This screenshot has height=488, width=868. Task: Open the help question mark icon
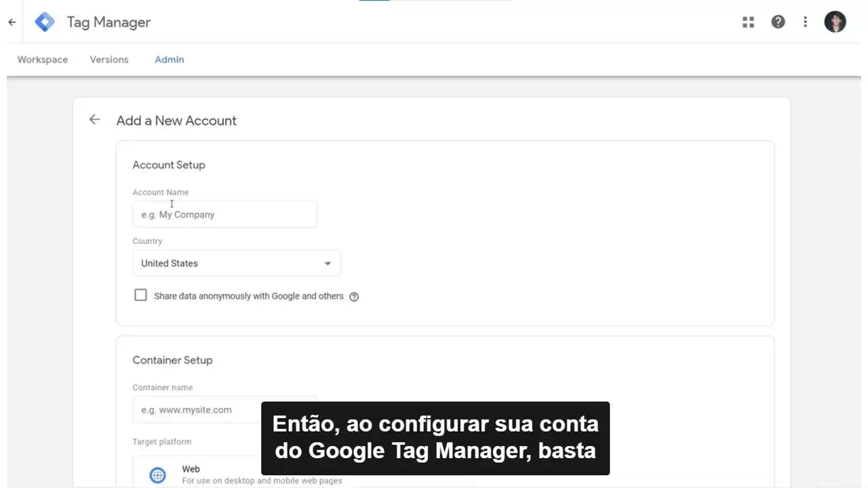[778, 22]
